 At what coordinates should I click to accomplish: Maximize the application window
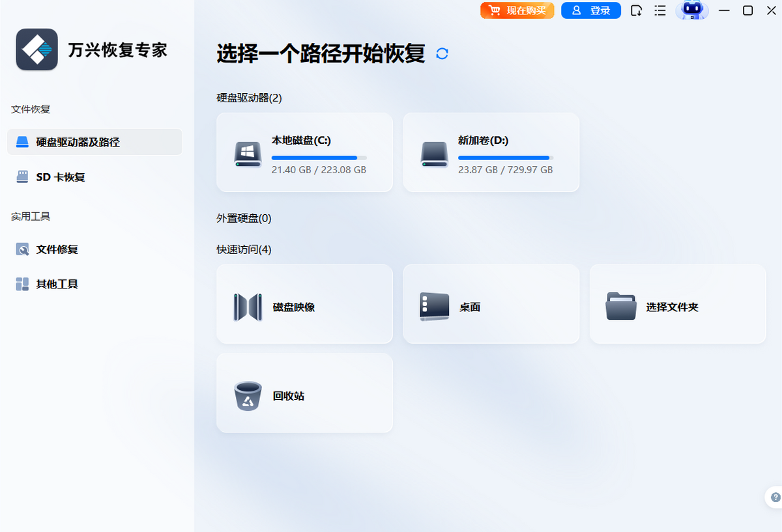click(x=748, y=10)
